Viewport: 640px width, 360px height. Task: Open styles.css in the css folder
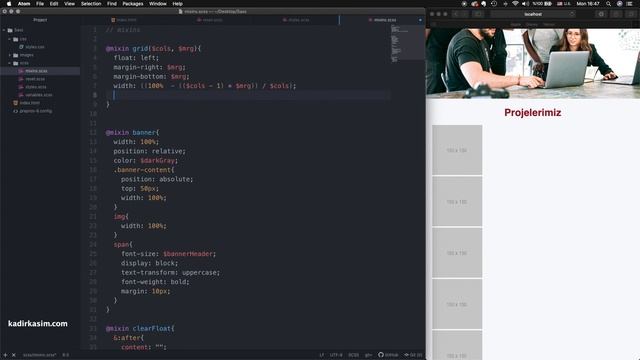coord(35,47)
